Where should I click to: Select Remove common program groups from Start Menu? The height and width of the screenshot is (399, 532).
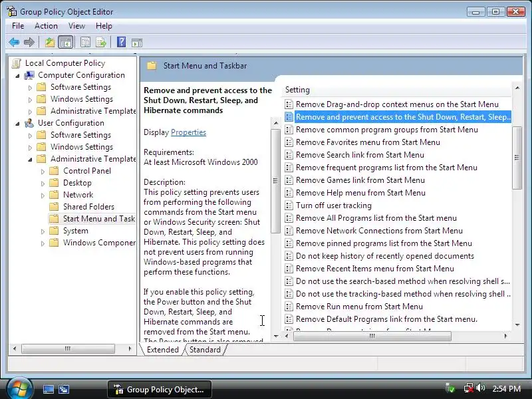point(387,130)
